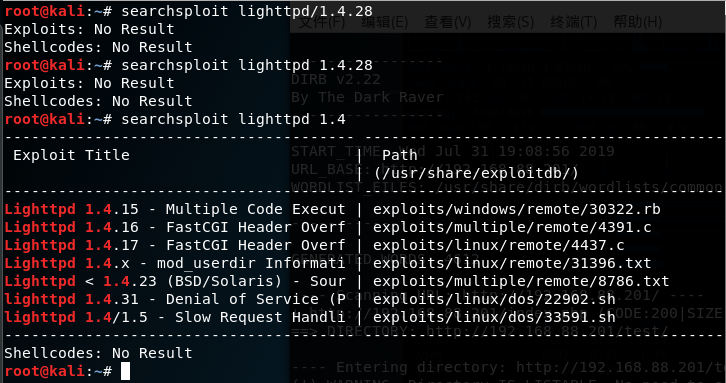Image resolution: width=726 pixels, height=383 pixels.
Task: Open the 终端(T) menu
Action: pos(574,22)
